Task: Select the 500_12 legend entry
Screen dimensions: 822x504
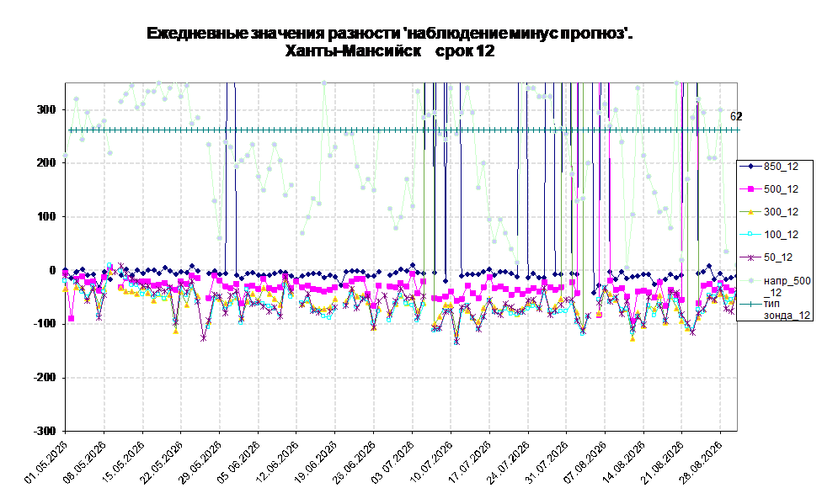Action: click(769, 189)
